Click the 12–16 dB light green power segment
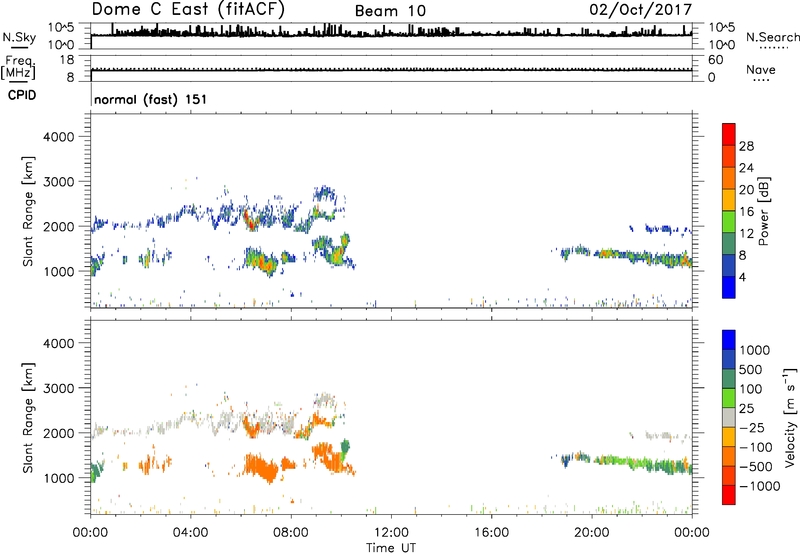Screen dimensions: 800x554 point(729,222)
